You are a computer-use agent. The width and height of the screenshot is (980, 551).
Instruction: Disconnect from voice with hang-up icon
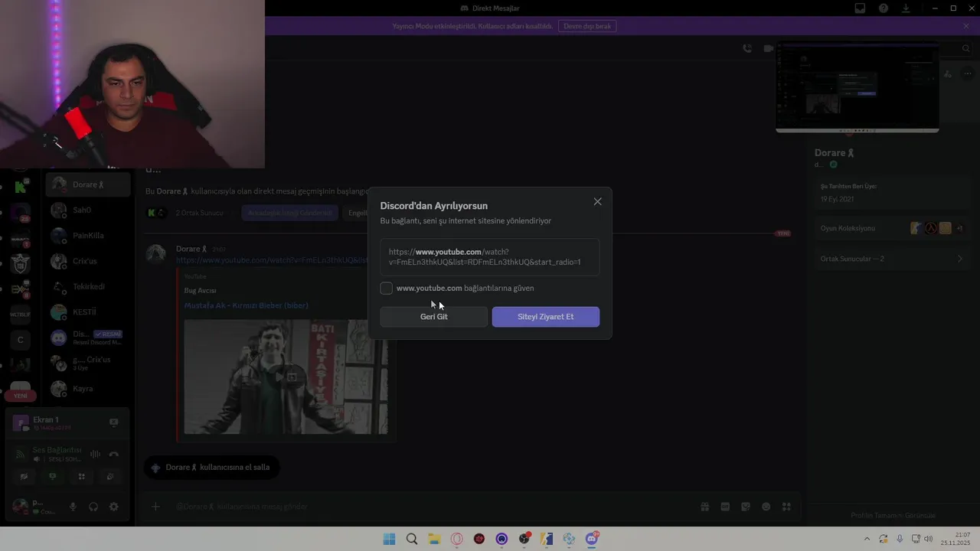coord(114,454)
